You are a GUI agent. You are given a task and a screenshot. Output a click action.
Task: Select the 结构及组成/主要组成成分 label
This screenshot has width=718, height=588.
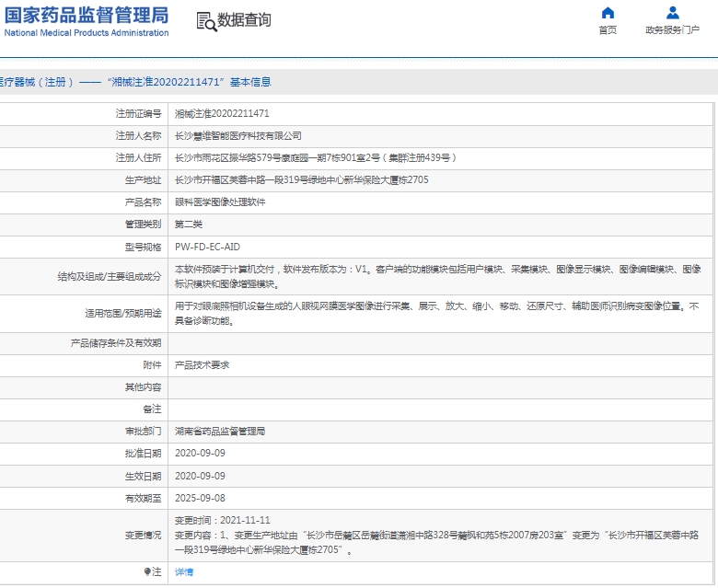pos(110,276)
